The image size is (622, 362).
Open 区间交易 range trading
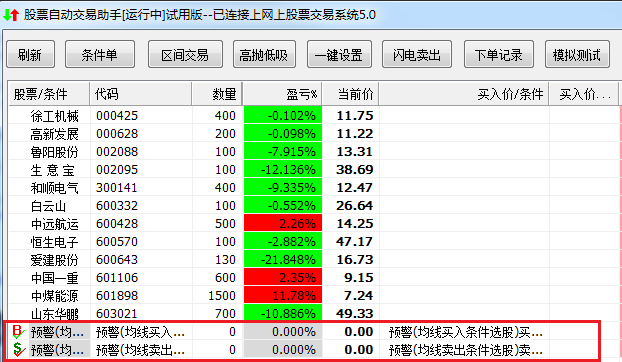tap(185, 54)
